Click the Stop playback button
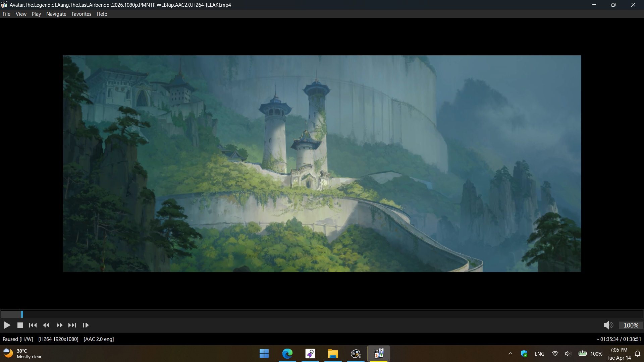 pos(20,325)
